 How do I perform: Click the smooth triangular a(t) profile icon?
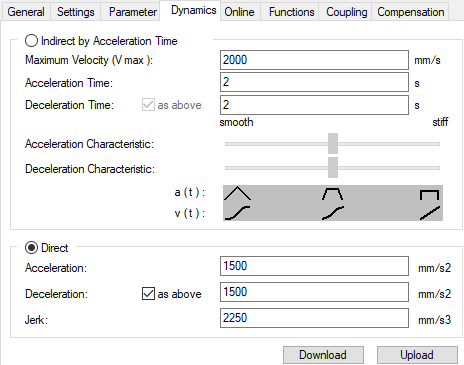pos(237,193)
